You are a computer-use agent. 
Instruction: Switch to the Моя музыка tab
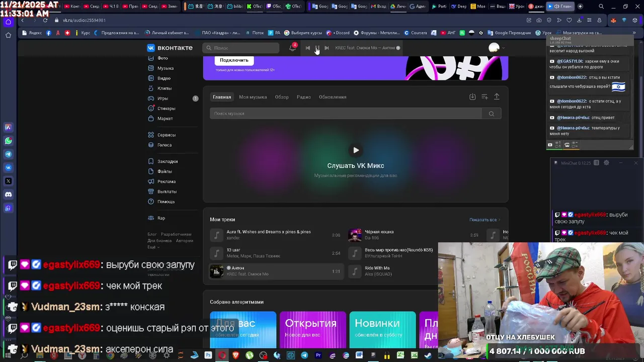pyautogui.click(x=253, y=97)
